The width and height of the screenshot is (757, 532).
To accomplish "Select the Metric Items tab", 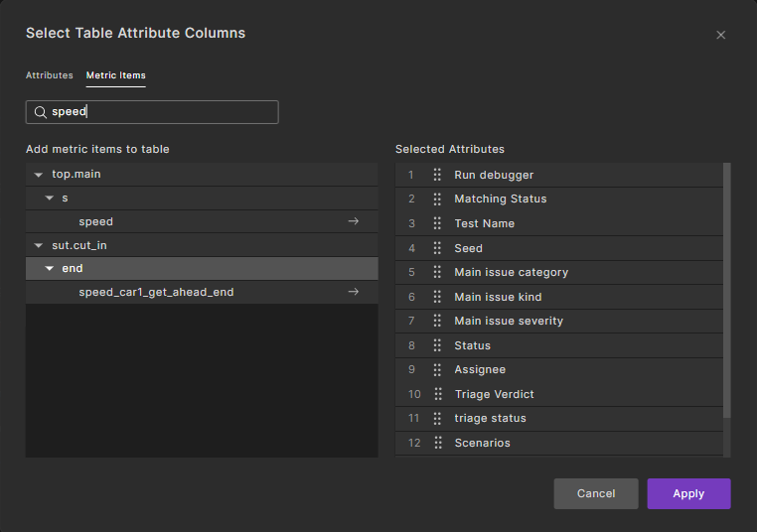I will coord(115,75).
